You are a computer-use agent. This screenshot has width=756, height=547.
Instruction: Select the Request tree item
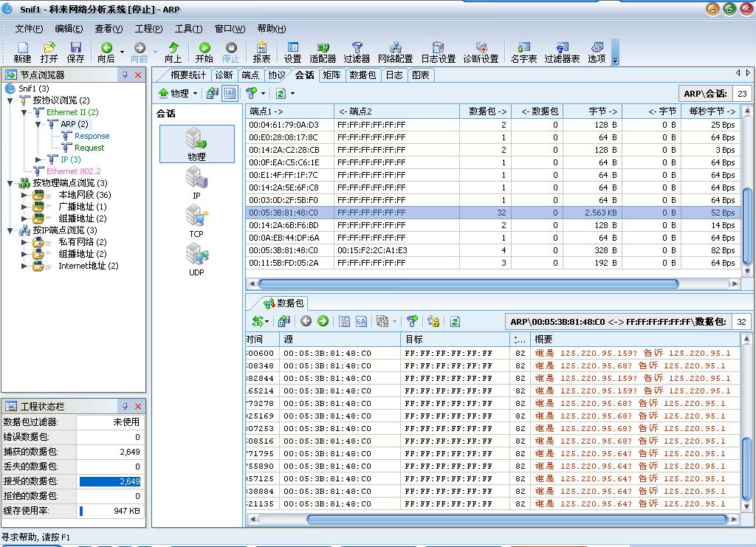tap(89, 148)
